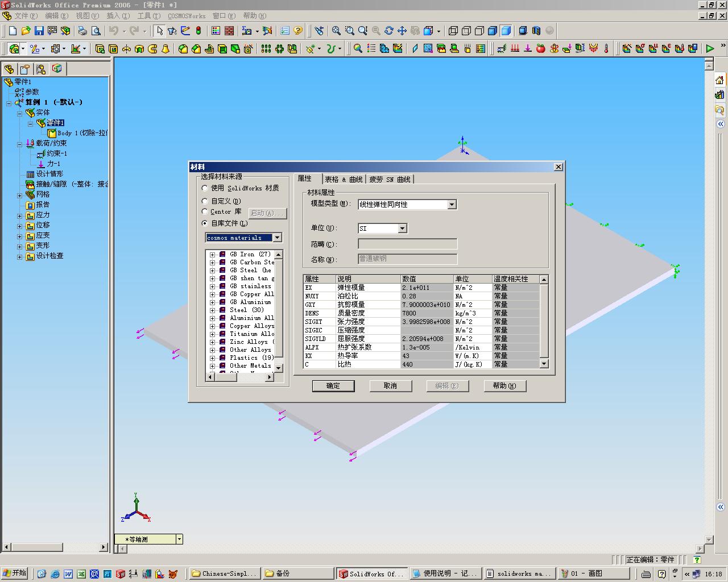Expand the GB Iron (27) material category

pos(213,255)
